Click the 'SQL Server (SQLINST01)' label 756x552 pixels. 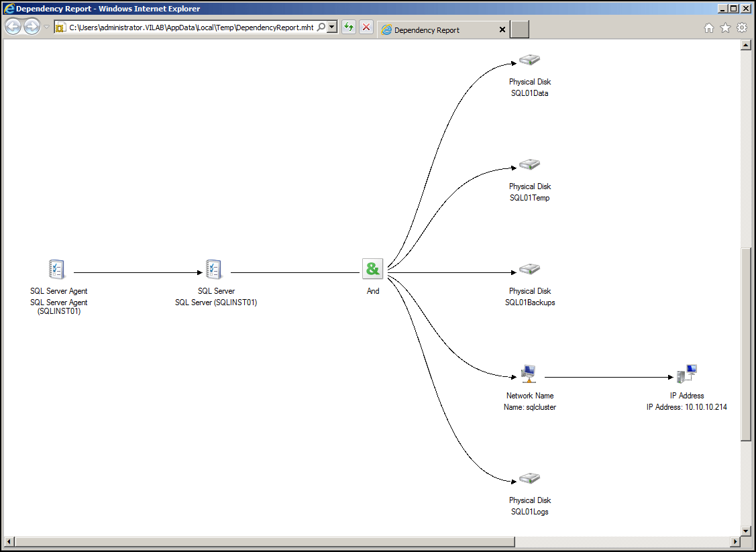click(x=216, y=302)
